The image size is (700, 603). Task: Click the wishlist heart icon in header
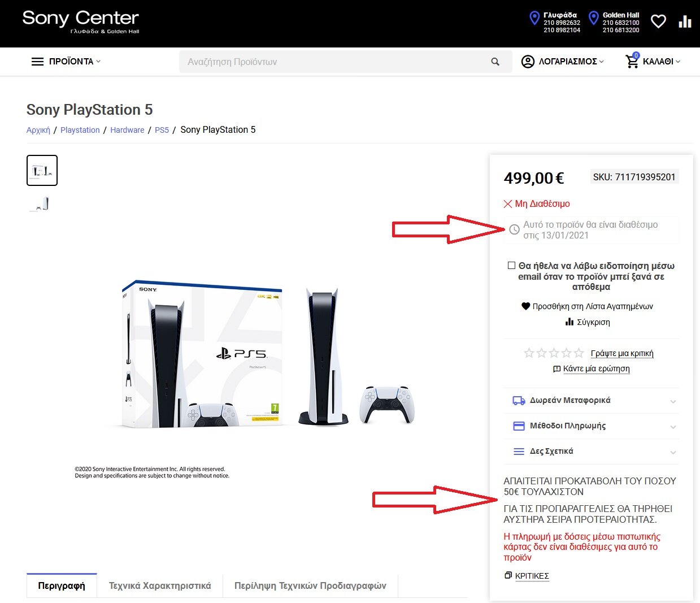(658, 21)
